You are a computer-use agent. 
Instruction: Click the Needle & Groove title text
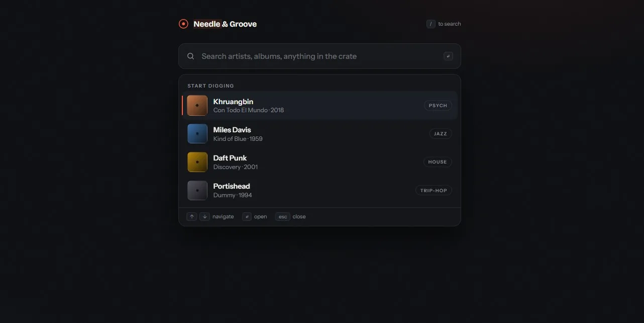click(225, 24)
